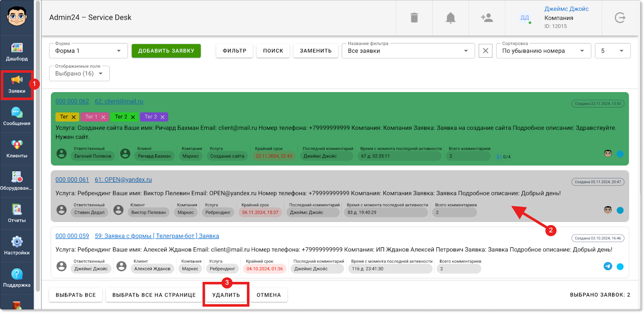Open Поддержка help section
The height and width of the screenshot is (313, 644).
pos(17,278)
